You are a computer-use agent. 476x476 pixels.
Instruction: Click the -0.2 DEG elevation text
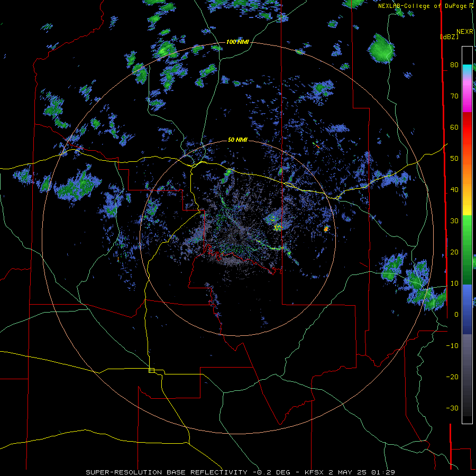[x=272, y=472]
